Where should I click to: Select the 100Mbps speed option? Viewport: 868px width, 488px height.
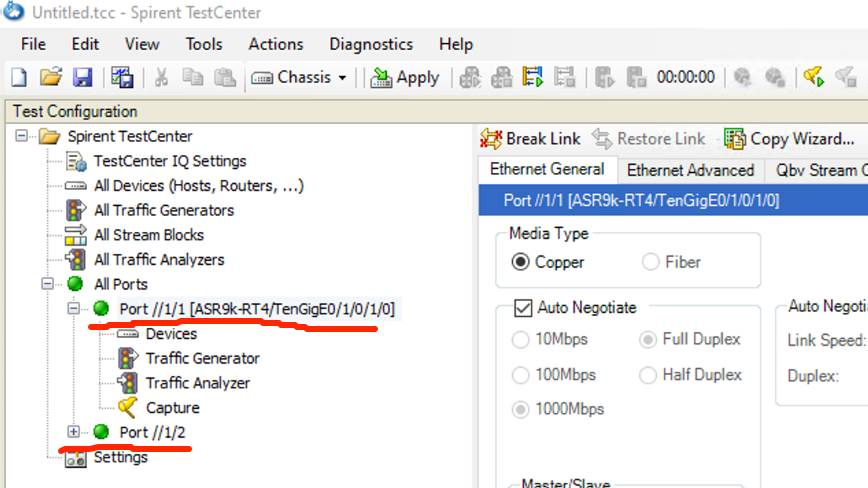point(554,375)
